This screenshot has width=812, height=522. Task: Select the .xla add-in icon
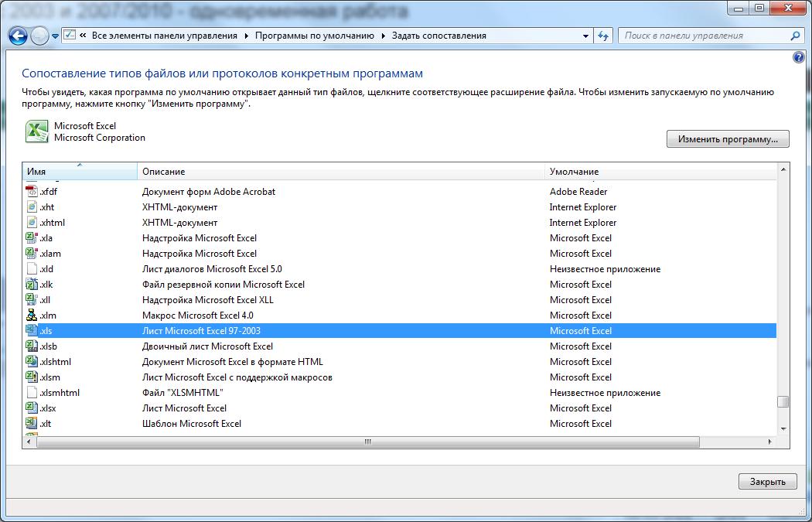[x=32, y=238]
